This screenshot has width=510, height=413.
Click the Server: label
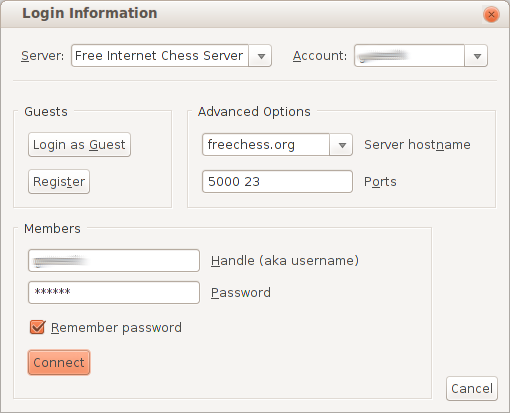click(x=42, y=56)
